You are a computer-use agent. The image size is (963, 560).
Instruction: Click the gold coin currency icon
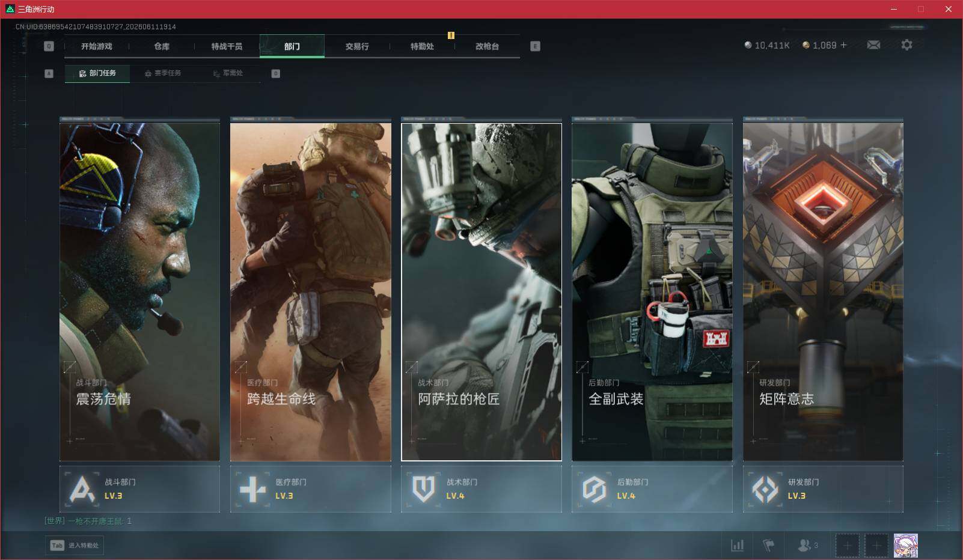coord(806,45)
